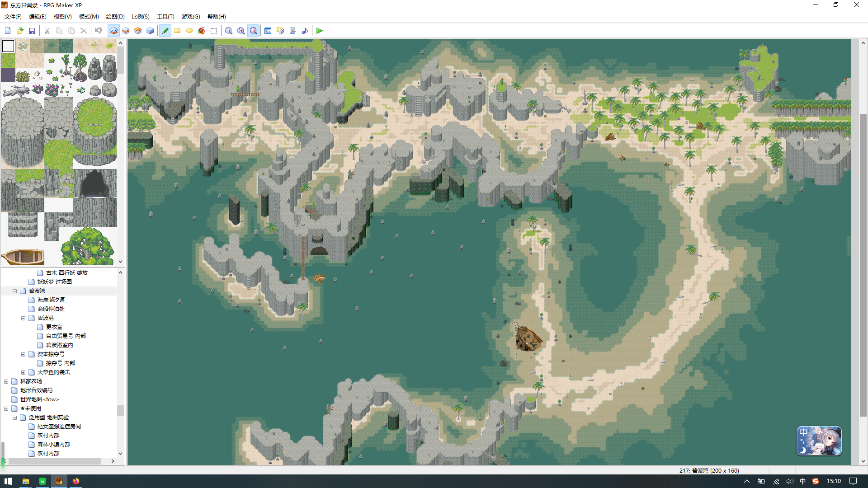The height and width of the screenshot is (488, 868).
Task: Activate the pencil drawing mode
Action: click(165, 31)
